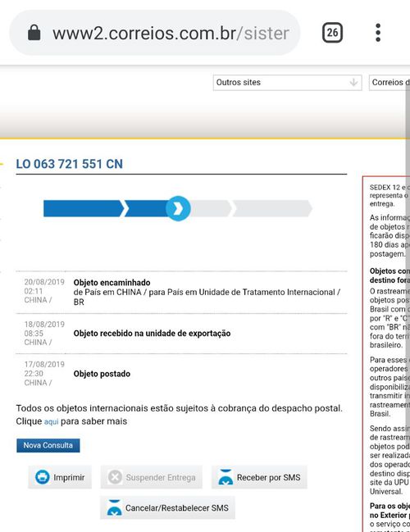Open the Correios dropdown at right

(x=389, y=83)
